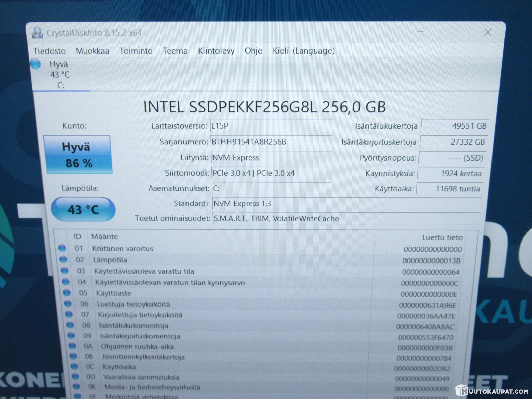532x399 pixels.
Task: Click the Asematunnukset field showing C:
Action: tap(271, 188)
